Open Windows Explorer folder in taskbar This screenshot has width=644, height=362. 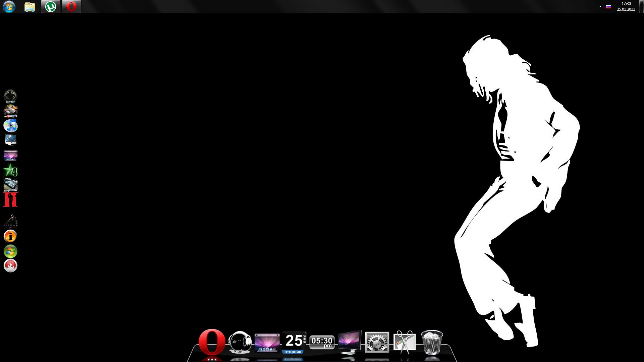pos(30,7)
